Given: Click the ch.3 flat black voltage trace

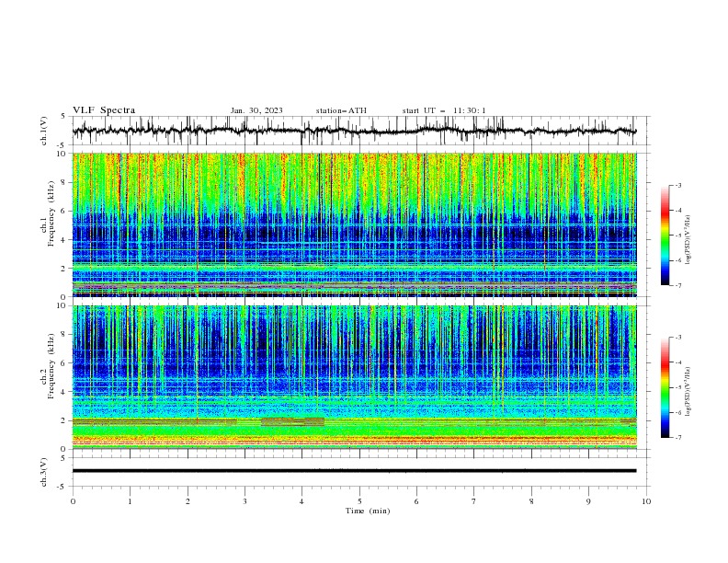Looking at the screenshot, I should 354,471.
